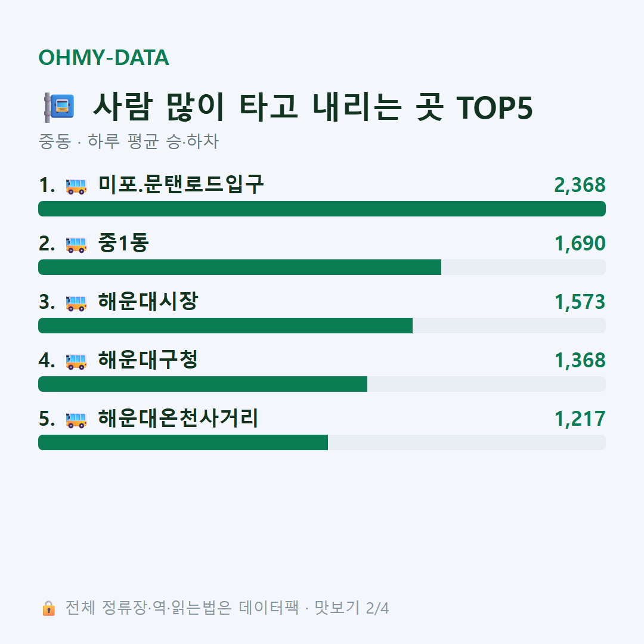The width and height of the screenshot is (644, 644).
Task: Click the OHMY-DATA brand label
Action: coord(104,57)
